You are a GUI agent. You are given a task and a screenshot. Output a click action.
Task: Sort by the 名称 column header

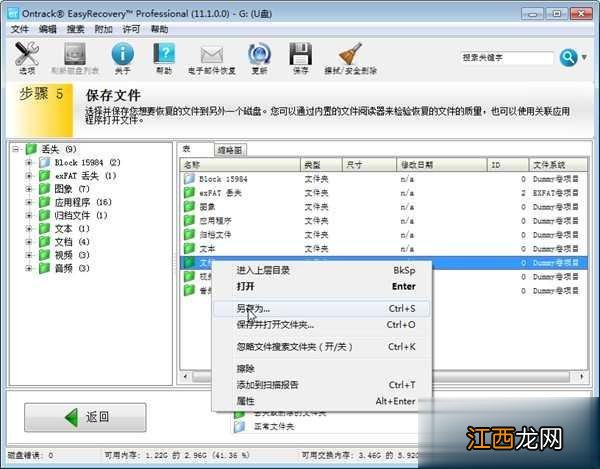240,165
